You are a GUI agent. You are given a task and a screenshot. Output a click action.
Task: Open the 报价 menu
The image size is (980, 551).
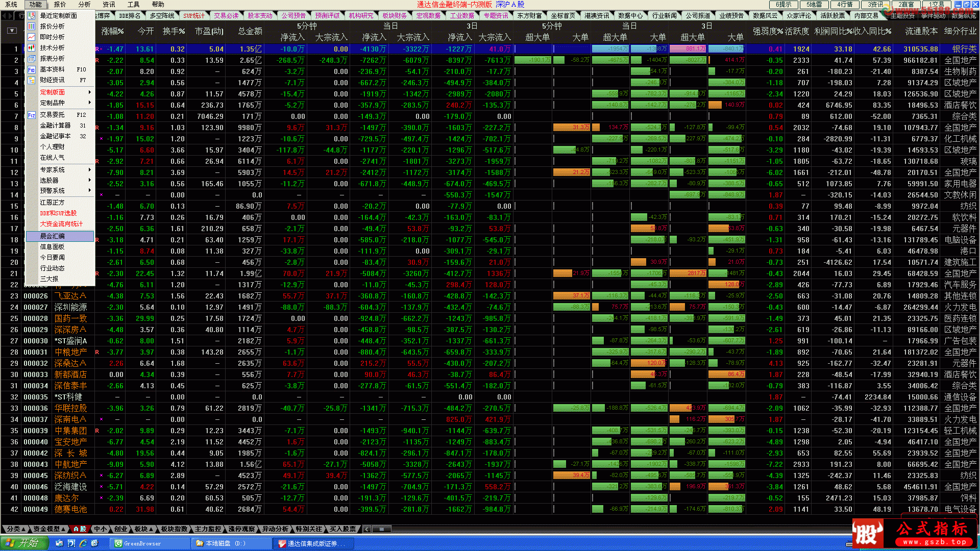[x=60, y=4]
